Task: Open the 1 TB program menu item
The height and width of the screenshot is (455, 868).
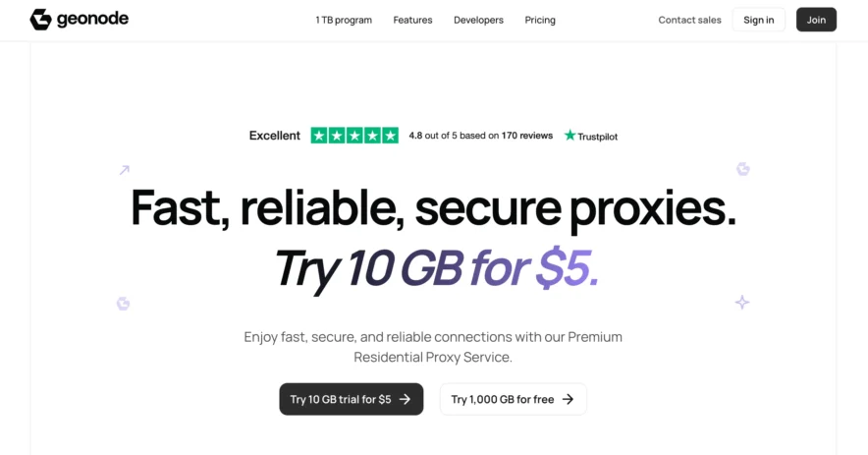Action: [x=344, y=20]
